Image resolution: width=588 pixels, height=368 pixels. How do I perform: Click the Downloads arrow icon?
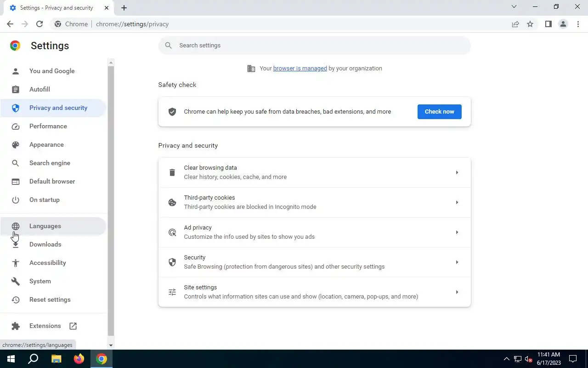[x=16, y=244]
